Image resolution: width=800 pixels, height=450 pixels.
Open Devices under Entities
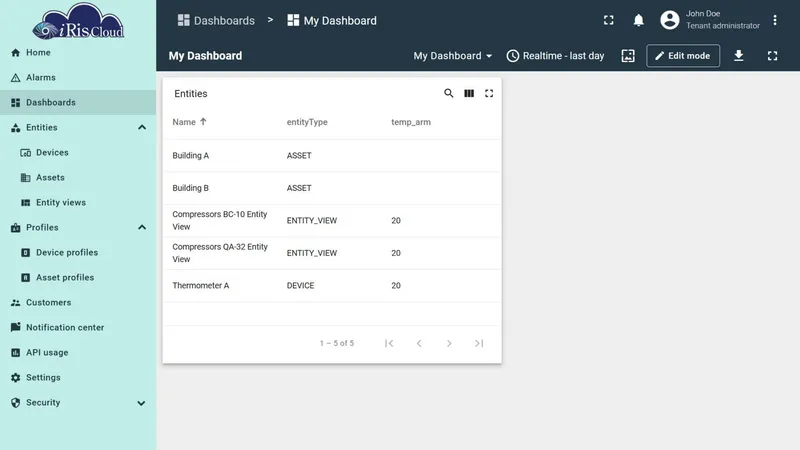tap(78, 153)
